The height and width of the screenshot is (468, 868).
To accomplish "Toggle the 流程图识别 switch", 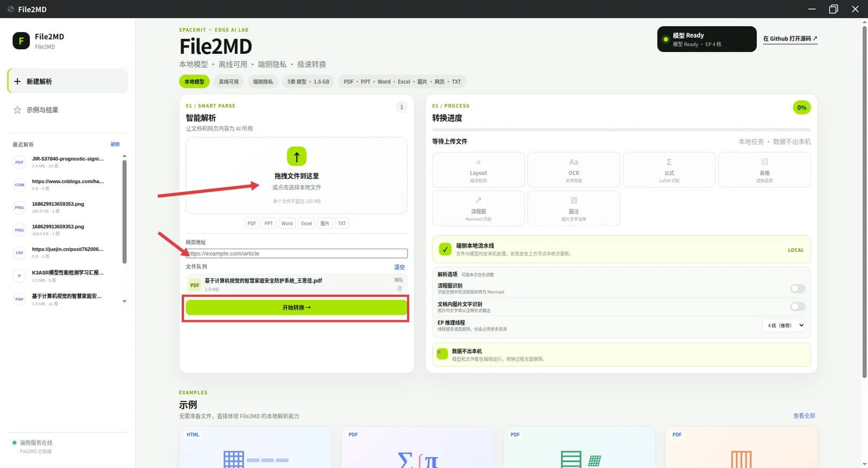I will pyautogui.click(x=797, y=288).
